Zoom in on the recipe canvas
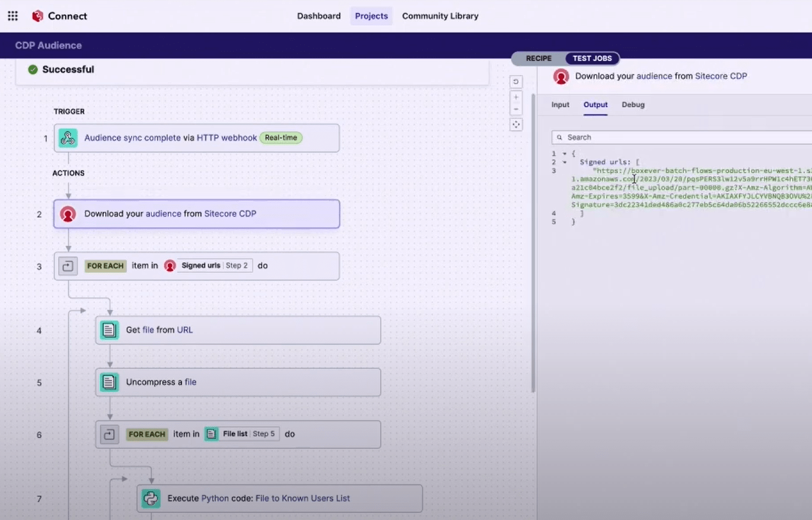 coord(516,97)
